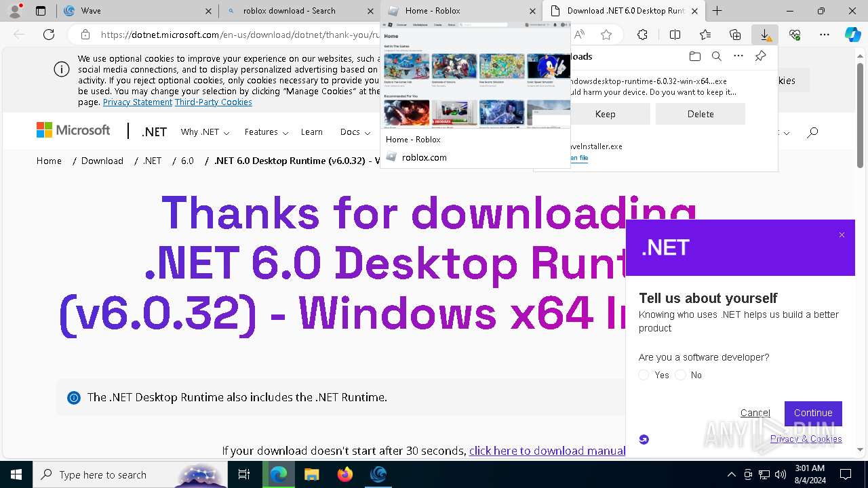Screen dimensions: 868x488
Task: Open the Privacy Statement link
Action: coord(138,102)
